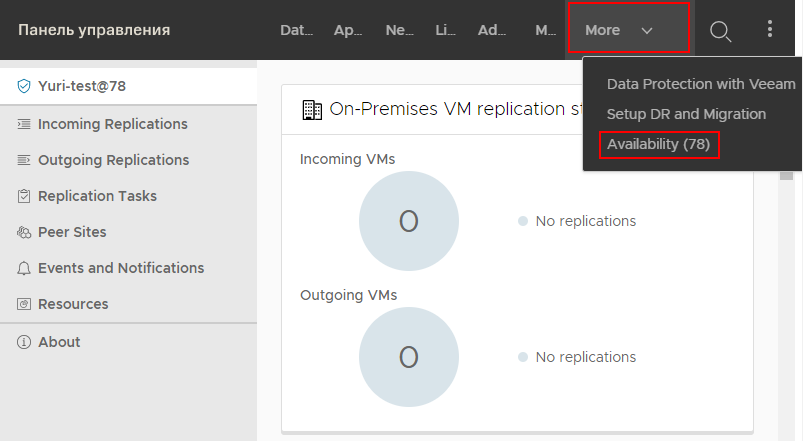Click the search magnifier icon

coord(720,31)
